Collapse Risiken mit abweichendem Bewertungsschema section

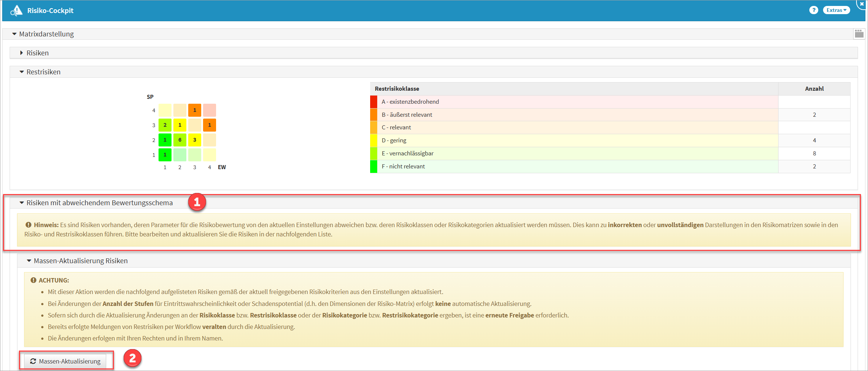[x=22, y=203]
